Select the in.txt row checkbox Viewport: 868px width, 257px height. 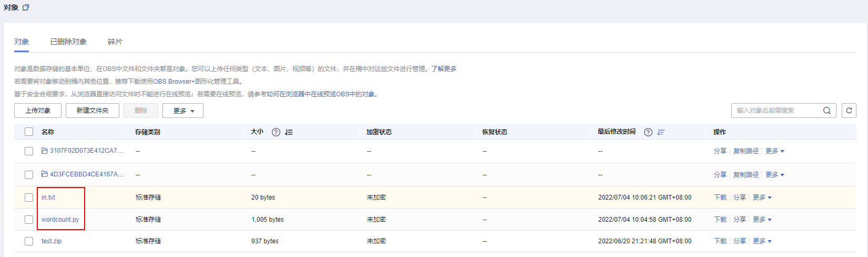29,197
